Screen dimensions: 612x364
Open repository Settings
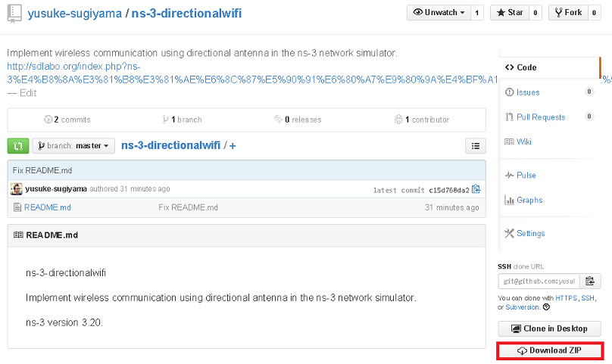coord(530,233)
